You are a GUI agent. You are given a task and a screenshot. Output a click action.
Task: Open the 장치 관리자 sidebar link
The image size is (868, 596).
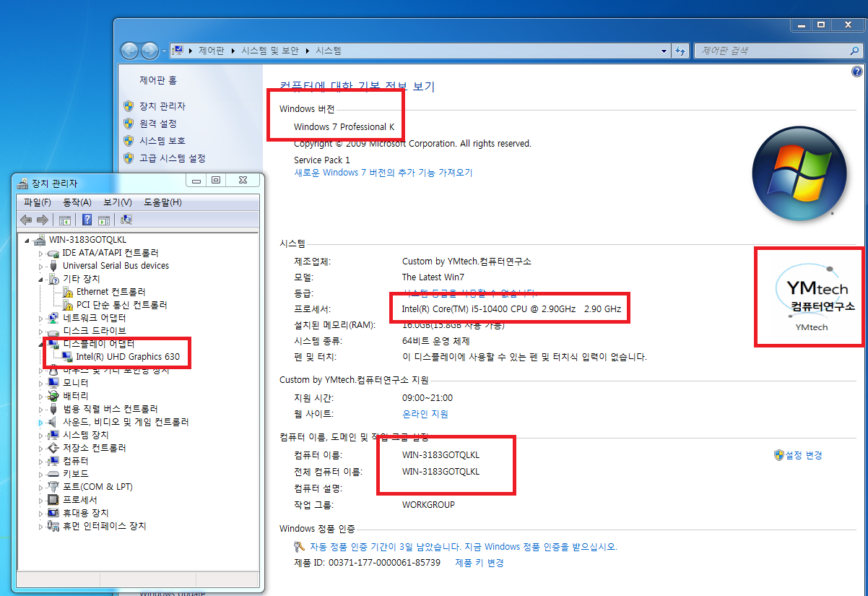(162, 106)
